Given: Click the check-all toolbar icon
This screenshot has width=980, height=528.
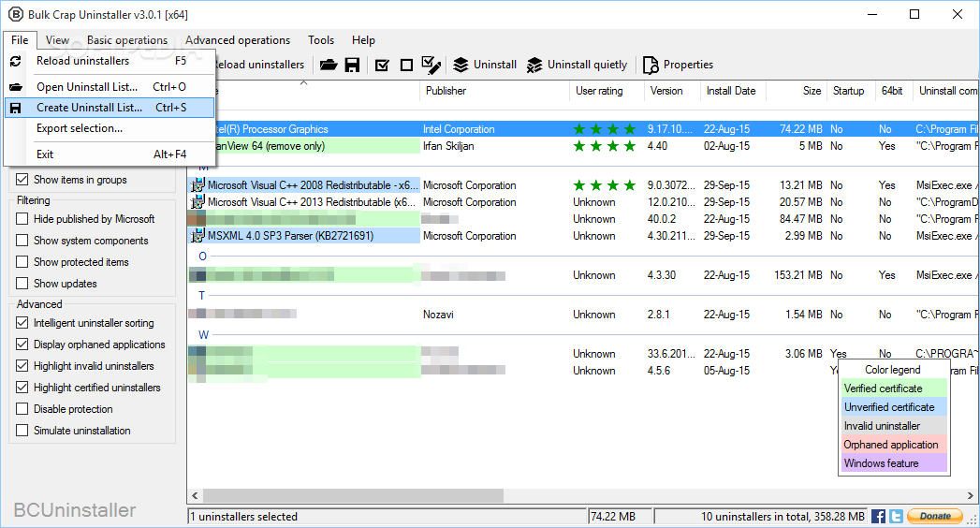Looking at the screenshot, I should coord(383,65).
